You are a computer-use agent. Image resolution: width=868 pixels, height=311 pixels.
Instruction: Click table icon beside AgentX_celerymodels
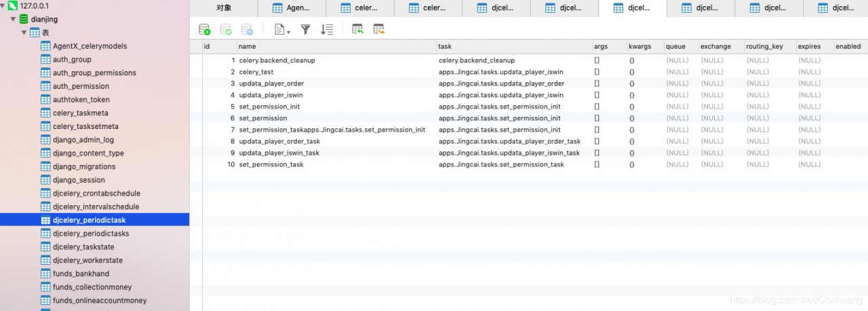pyautogui.click(x=45, y=46)
